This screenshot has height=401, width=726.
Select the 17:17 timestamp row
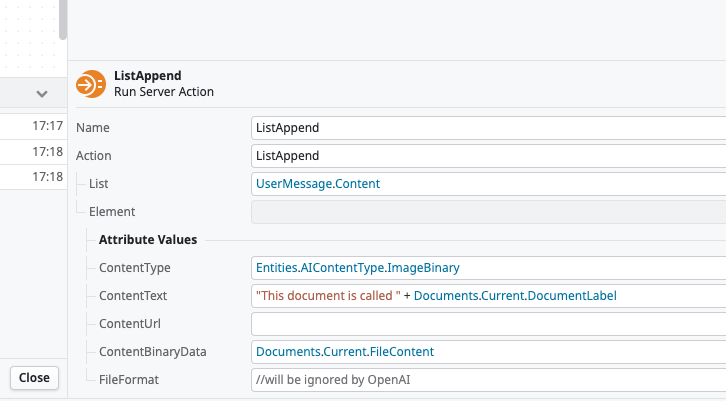(32, 126)
